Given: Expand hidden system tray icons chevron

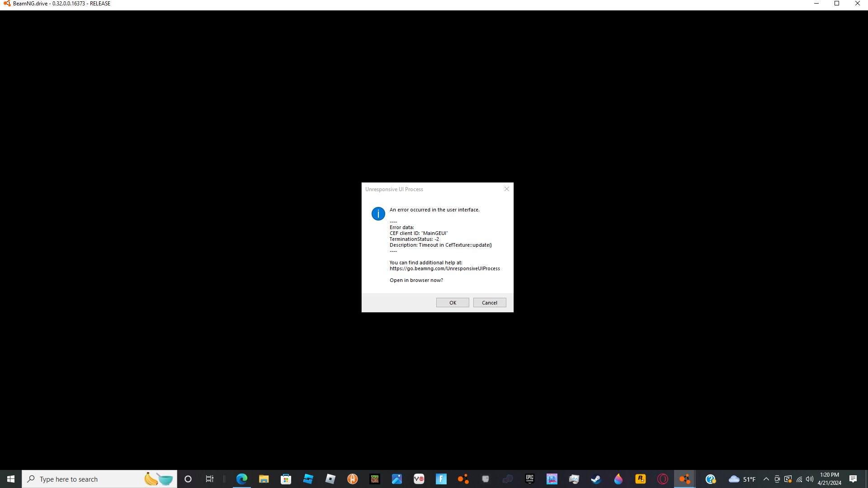Looking at the screenshot, I should [x=766, y=479].
